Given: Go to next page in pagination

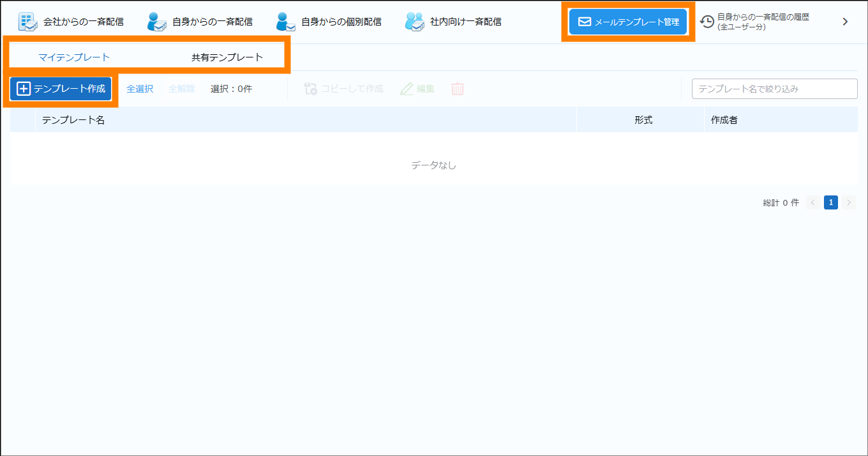Looking at the screenshot, I should 849,202.
